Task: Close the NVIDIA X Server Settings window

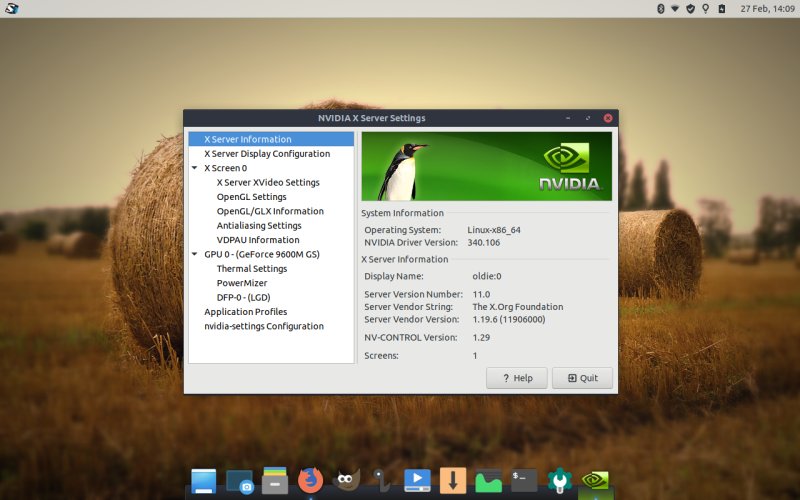Action: [608, 118]
